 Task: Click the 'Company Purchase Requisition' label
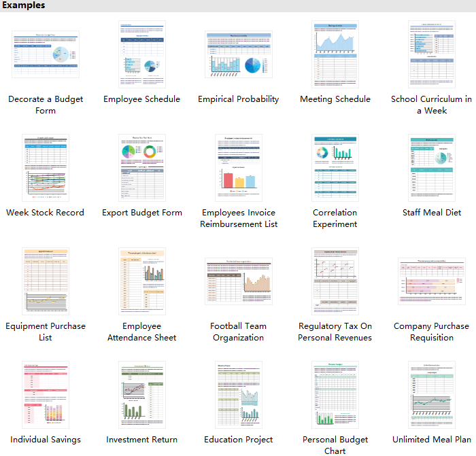(431, 332)
